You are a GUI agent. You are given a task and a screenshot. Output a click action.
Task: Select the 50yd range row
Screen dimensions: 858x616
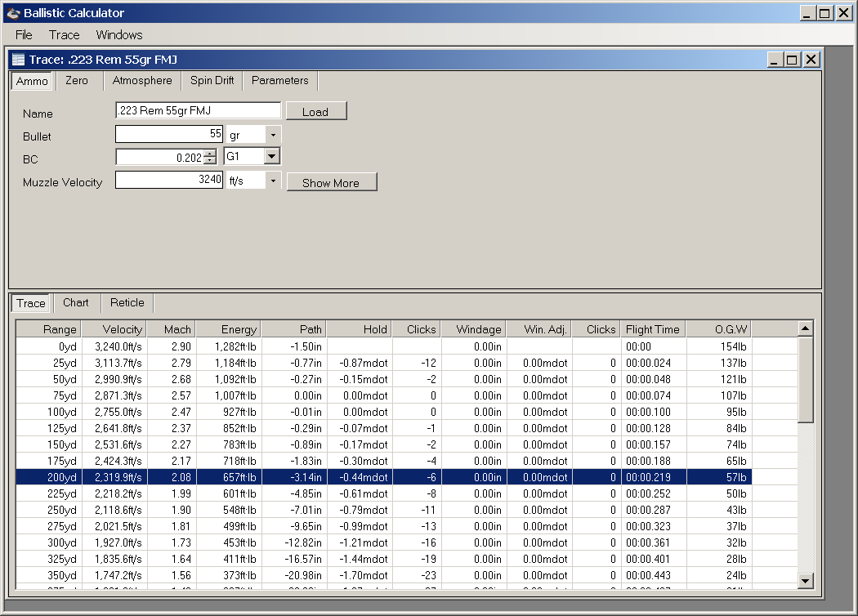click(383, 379)
